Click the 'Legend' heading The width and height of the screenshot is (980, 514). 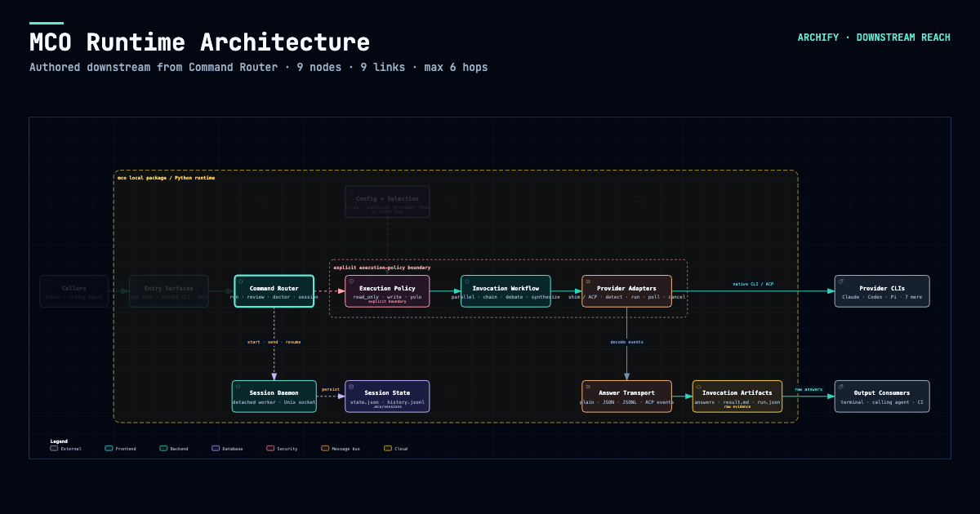point(59,441)
